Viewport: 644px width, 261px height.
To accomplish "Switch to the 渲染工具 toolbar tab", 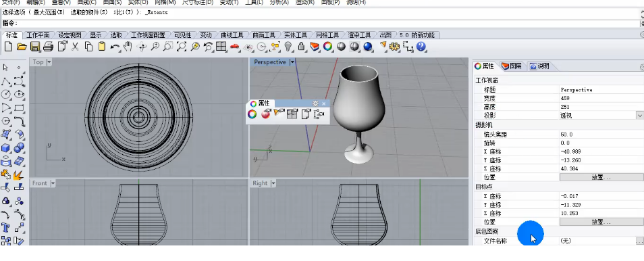I will (x=359, y=35).
